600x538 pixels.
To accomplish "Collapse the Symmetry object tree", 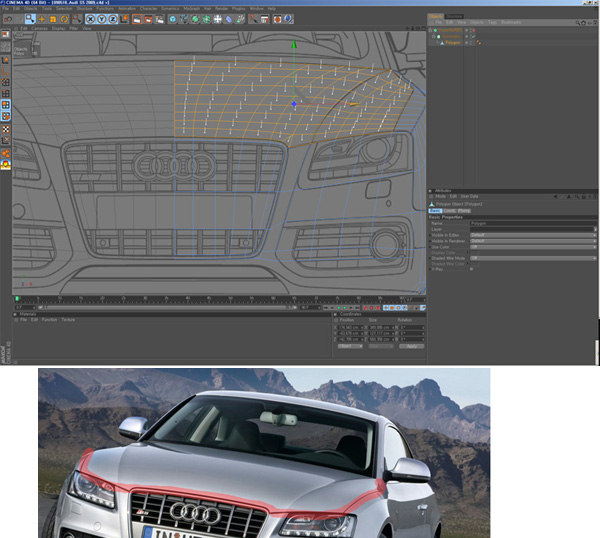I will [434, 36].
